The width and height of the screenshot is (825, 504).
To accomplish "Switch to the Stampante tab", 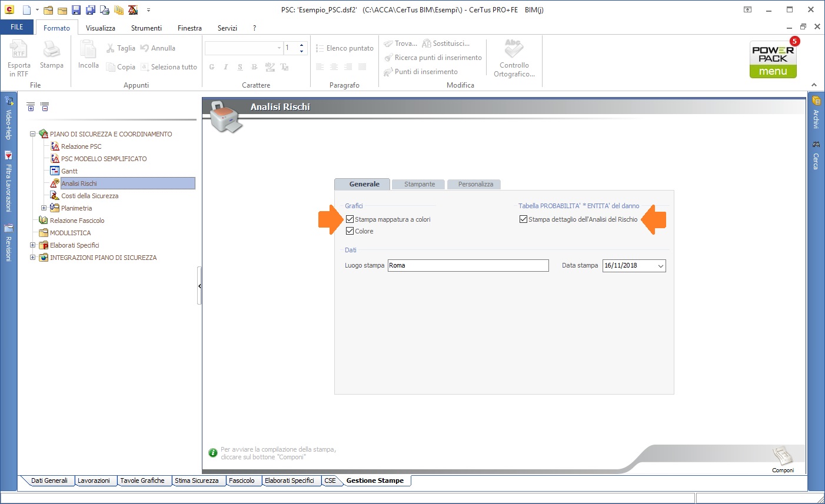I will point(420,184).
